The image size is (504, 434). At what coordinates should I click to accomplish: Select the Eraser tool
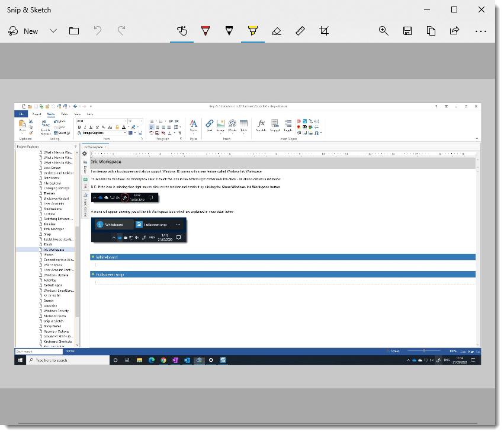point(277,31)
